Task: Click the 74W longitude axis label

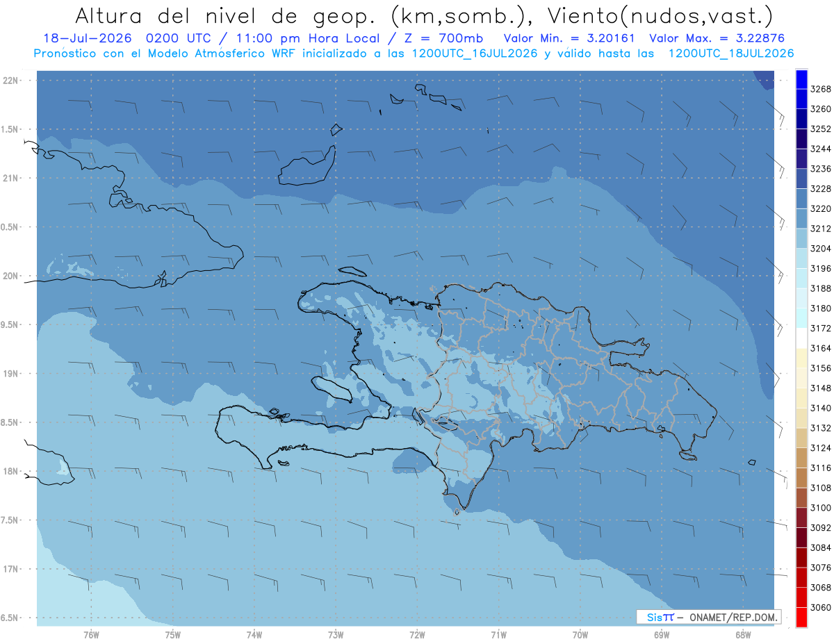Action: [254, 635]
